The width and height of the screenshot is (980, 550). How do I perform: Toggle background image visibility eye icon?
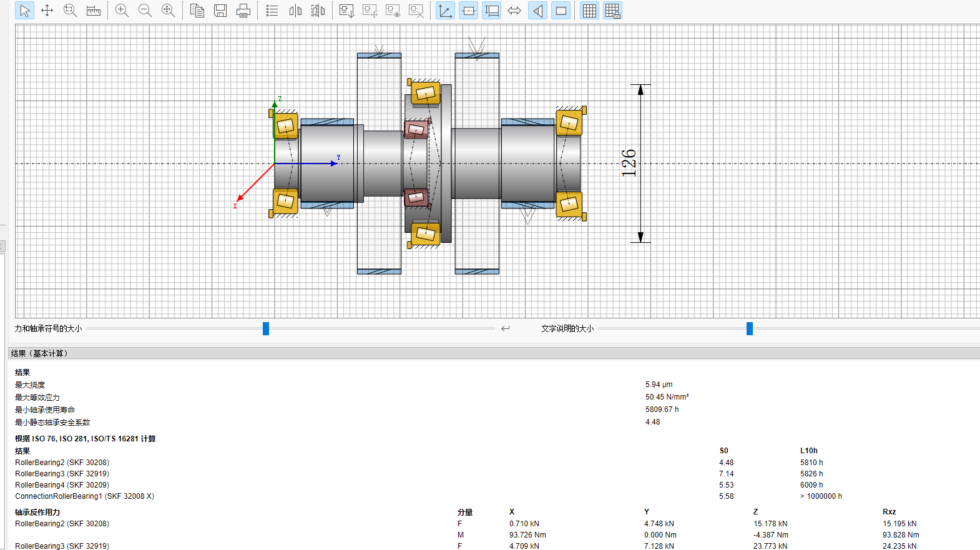coord(393,11)
